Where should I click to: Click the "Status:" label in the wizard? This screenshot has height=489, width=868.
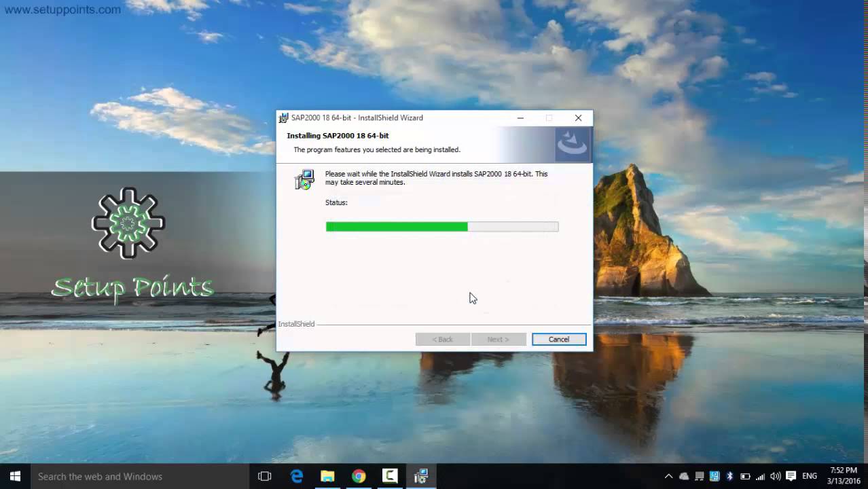336,202
